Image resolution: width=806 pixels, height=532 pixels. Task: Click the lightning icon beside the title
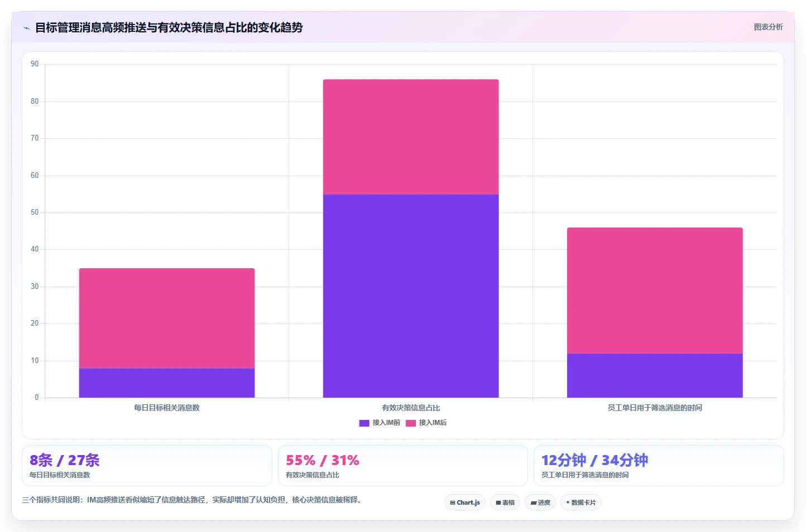click(x=26, y=28)
